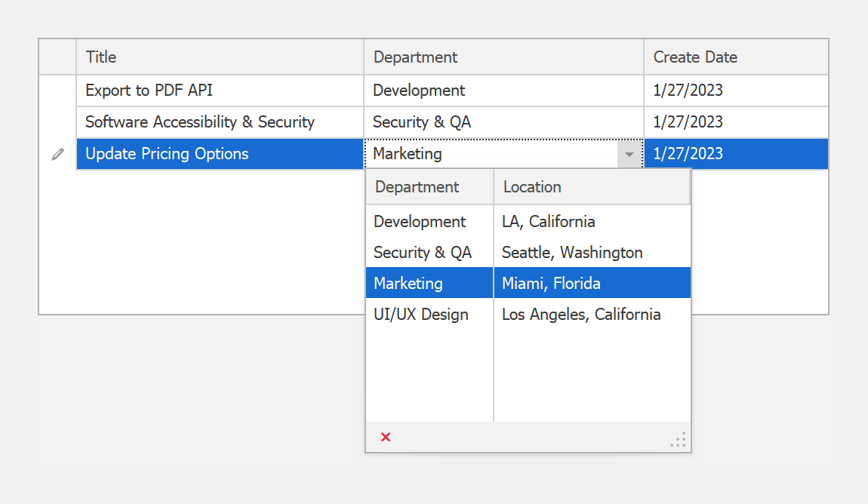The width and height of the screenshot is (868, 504).
Task: Pick the highlighted Marketing row in popup
Action: 408,284
